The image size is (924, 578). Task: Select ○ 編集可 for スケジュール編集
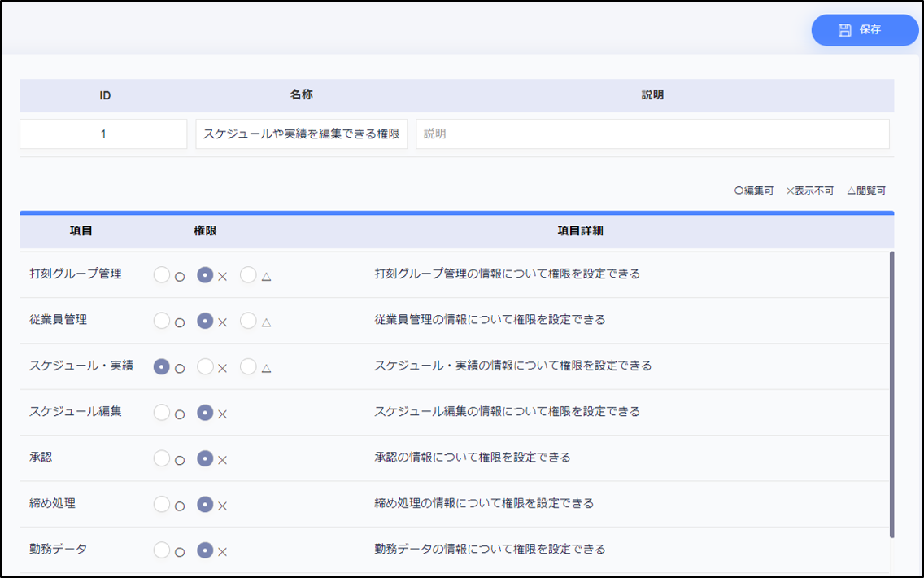pyautogui.click(x=162, y=413)
